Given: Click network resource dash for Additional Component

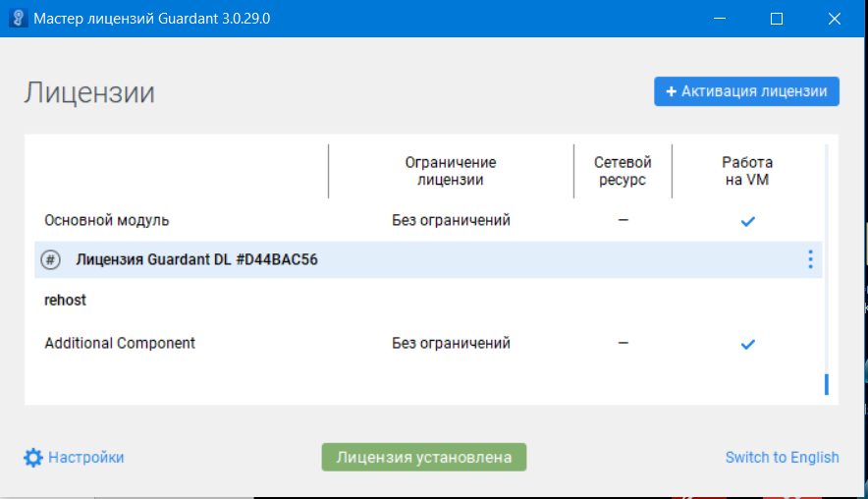Looking at the screenshot, I should 623,343.
